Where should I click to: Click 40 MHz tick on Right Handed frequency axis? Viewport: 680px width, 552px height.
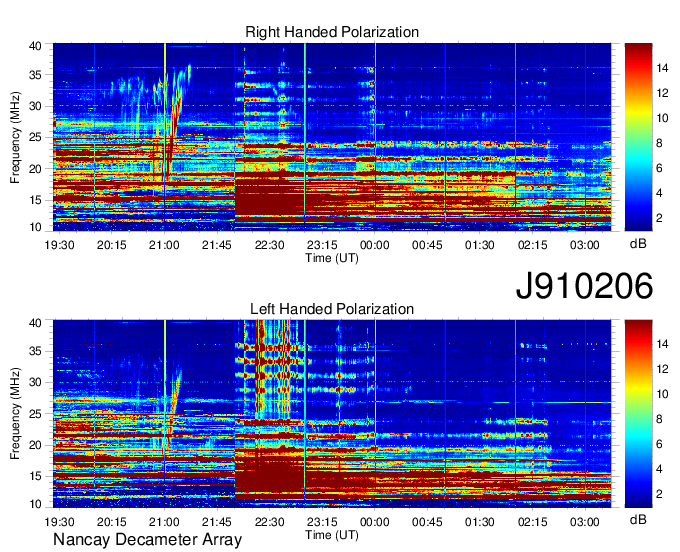[x=35, y=46]
